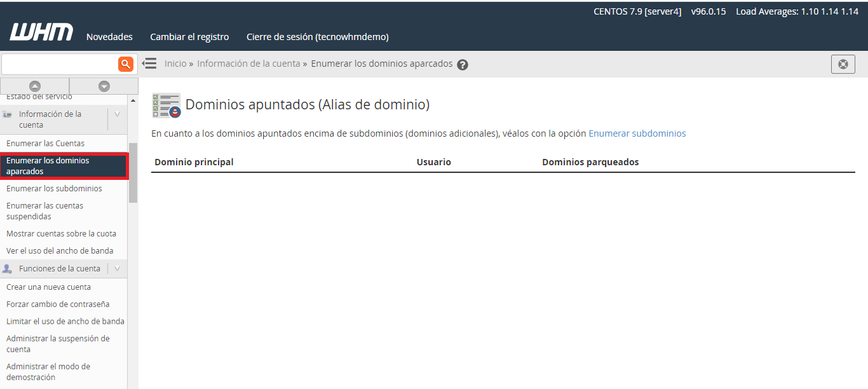Collapse the sidebar with the menu toggle icon

pyautogui.click(x=149, y=64)
